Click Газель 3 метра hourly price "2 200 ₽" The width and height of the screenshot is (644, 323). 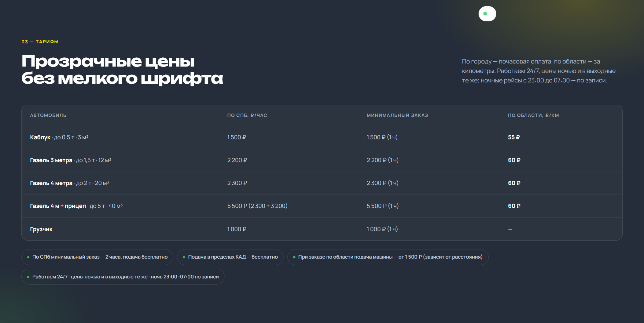[x=237, y=160]
